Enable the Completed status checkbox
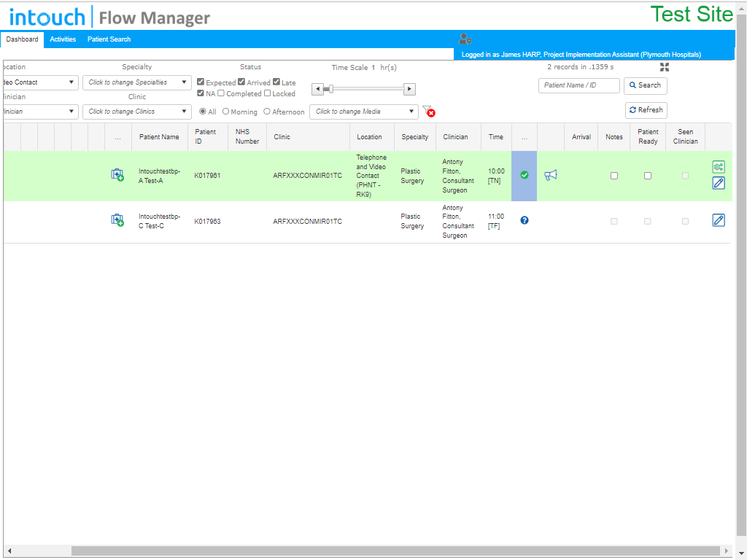Viewport: 747px width, 560px height. click(x=221, y=93)
